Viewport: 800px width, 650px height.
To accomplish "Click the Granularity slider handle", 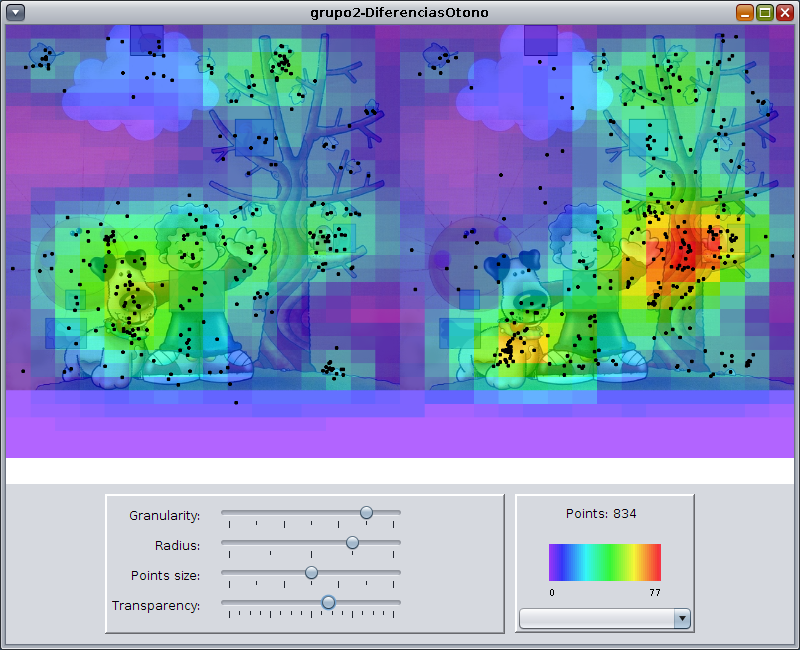I will click(x=366, y=512).
